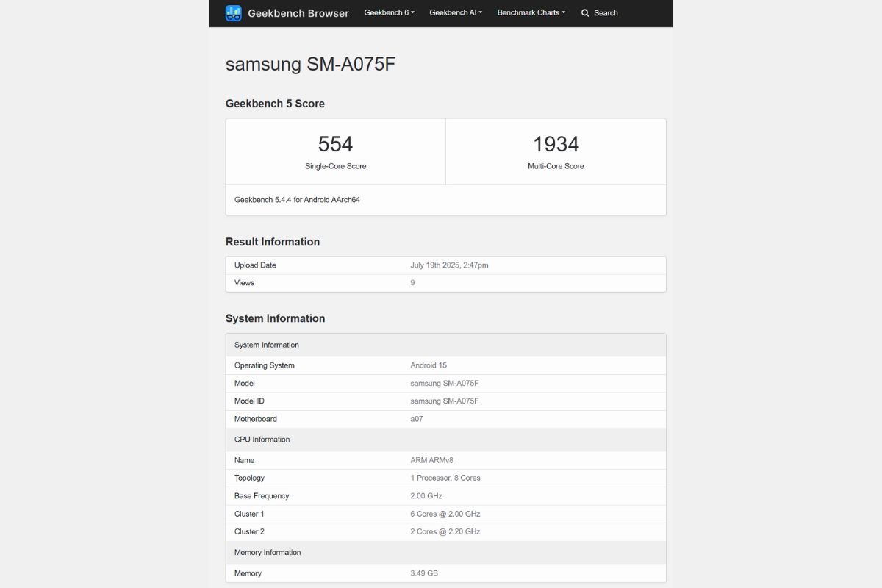Click the Multi-Core Score label
Viewport: 882px width, 588px height.
(x=556, y=166)
